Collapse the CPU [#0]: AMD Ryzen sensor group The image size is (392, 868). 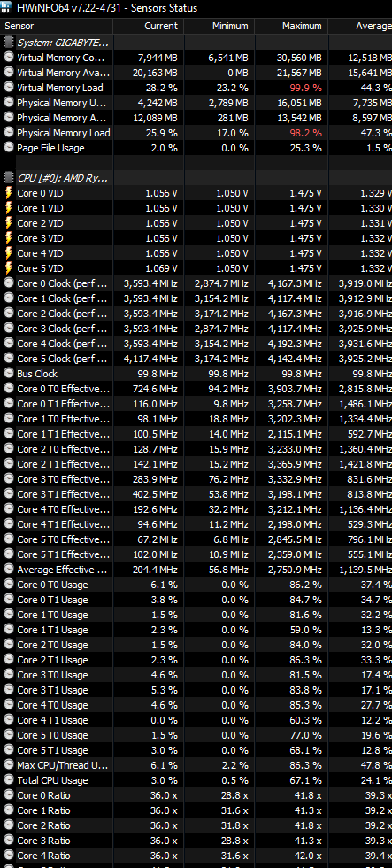(63, 178)
